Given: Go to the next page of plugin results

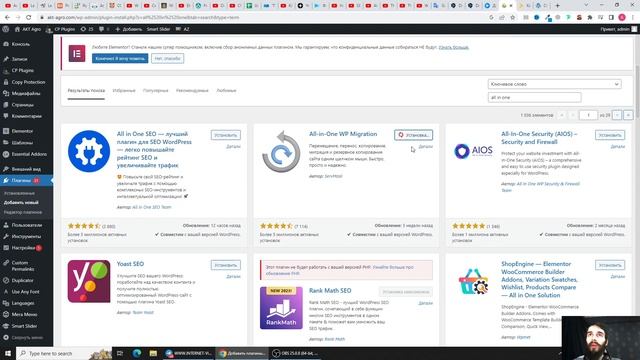Looking at the screenshot, I should [617, 116].
